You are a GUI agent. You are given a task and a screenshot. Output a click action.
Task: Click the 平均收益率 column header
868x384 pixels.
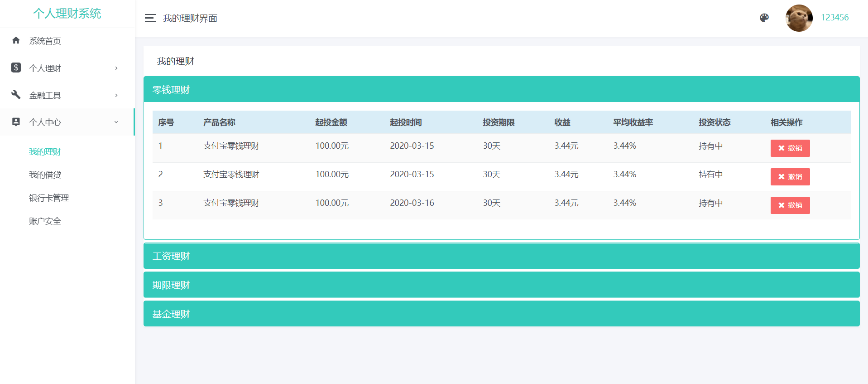[633, 122]
